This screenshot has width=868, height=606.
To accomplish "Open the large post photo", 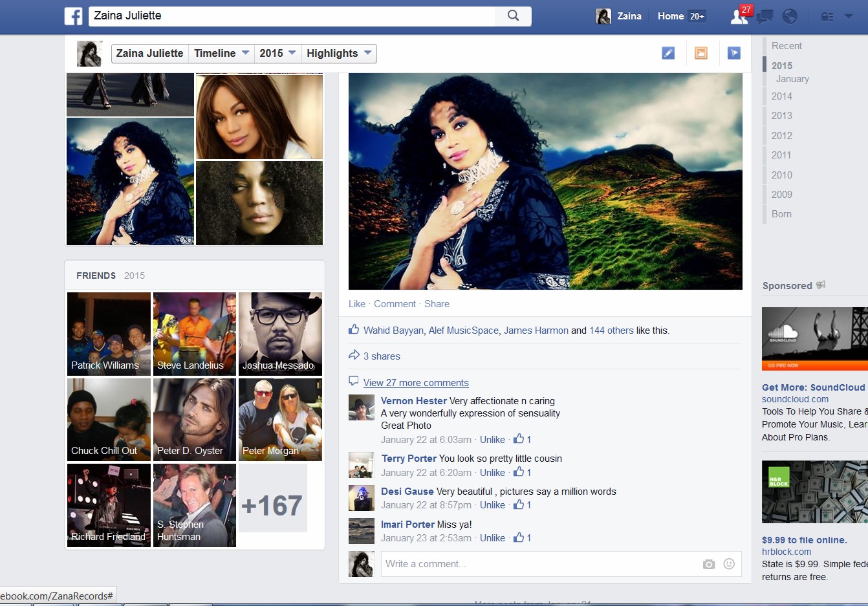I will click(545, 181).
